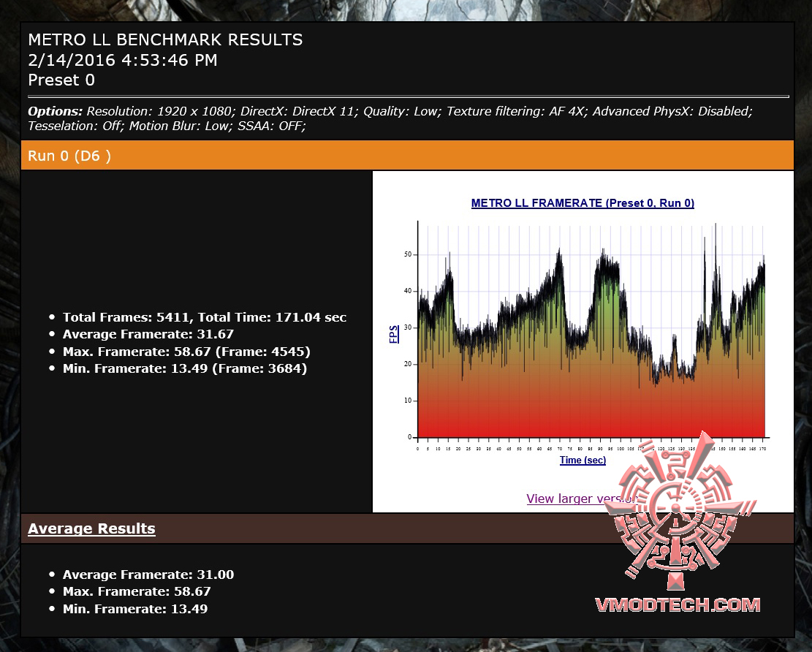Click the METRO LL FRAMERATE chart title

[x=583, y=203]
